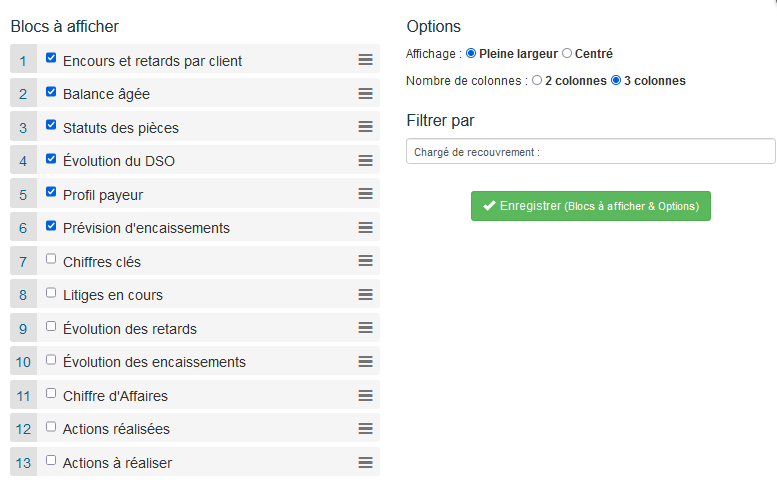Check the Évolution des retards block
The width and height of the screenshot is (777, 487).
click(x=51, y=326)
